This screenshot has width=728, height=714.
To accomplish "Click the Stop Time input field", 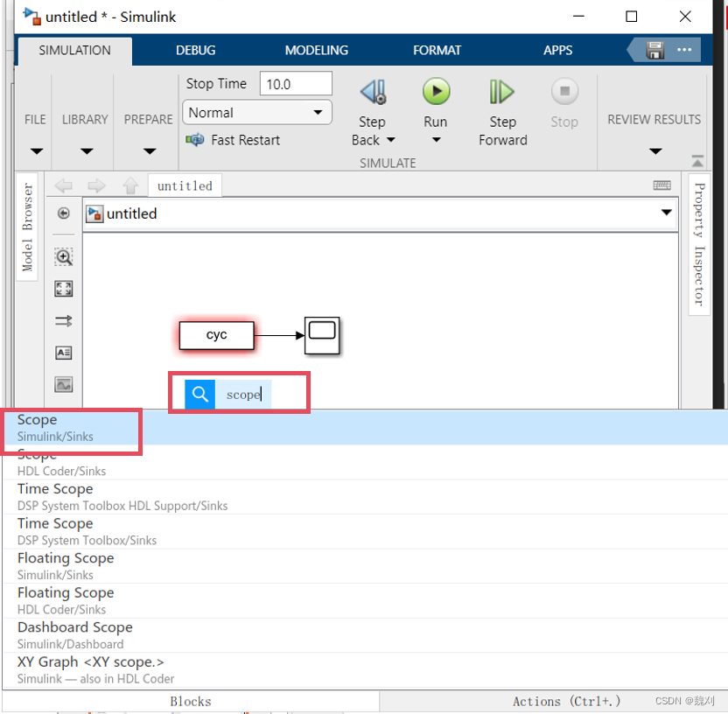I will [296, 84].
